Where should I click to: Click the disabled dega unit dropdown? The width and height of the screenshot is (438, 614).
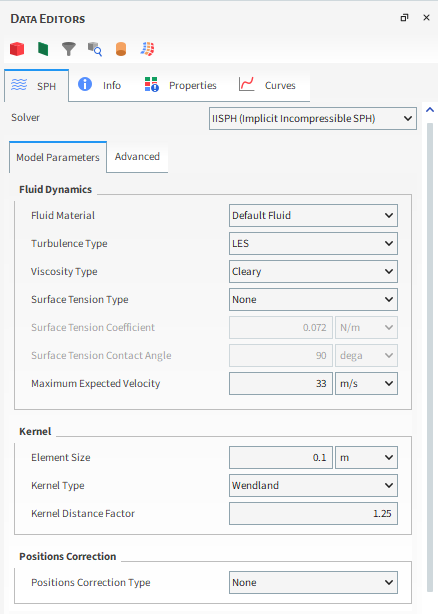click(x=366, y=356)
